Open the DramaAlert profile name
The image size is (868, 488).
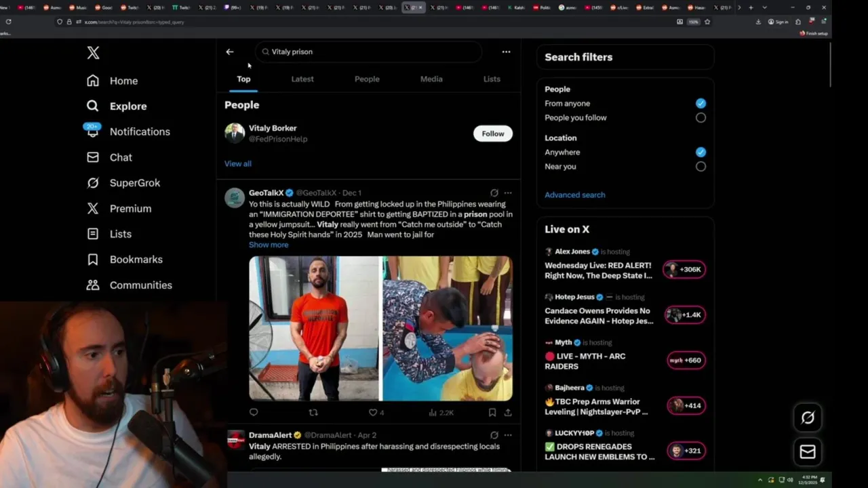point(270,435)
